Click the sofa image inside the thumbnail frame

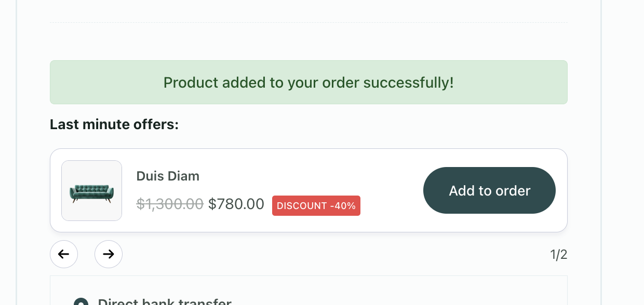pos(91,193)
